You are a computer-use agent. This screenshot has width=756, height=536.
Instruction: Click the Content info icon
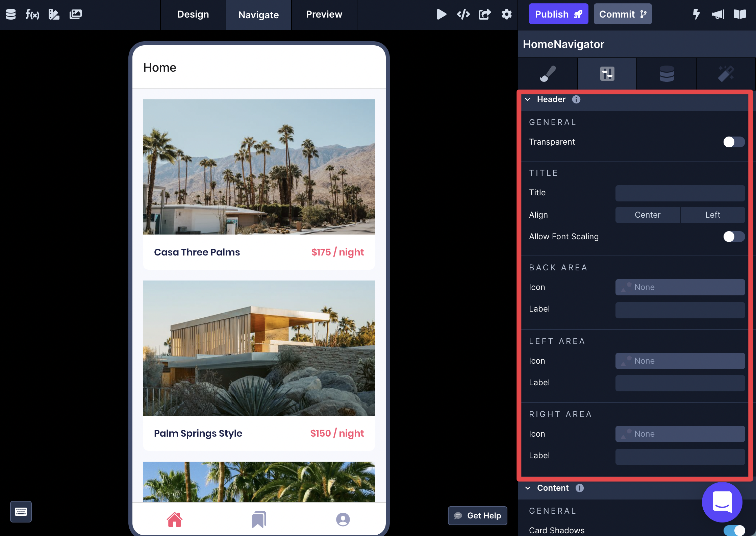coord(580,488)
